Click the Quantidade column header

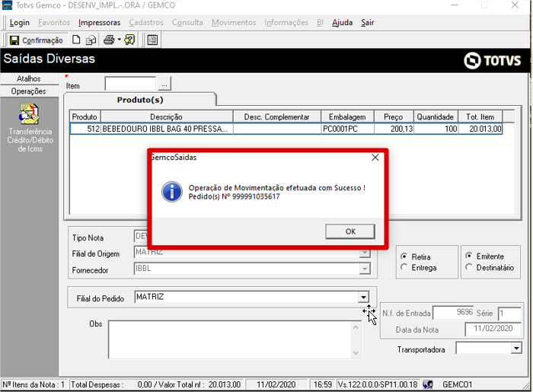tap(436, 117)
